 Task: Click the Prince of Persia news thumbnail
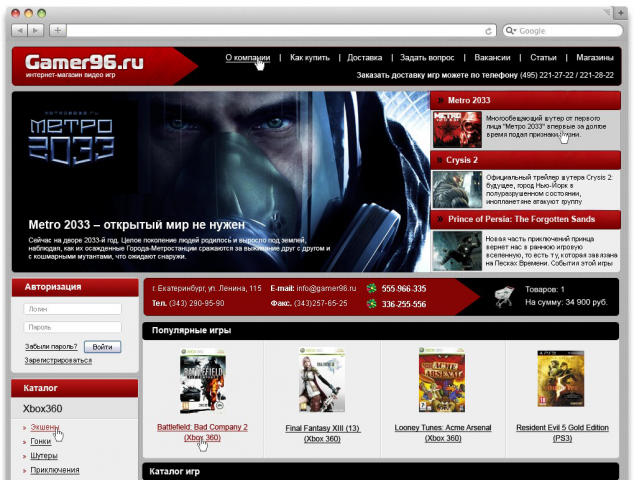[457, 251]
